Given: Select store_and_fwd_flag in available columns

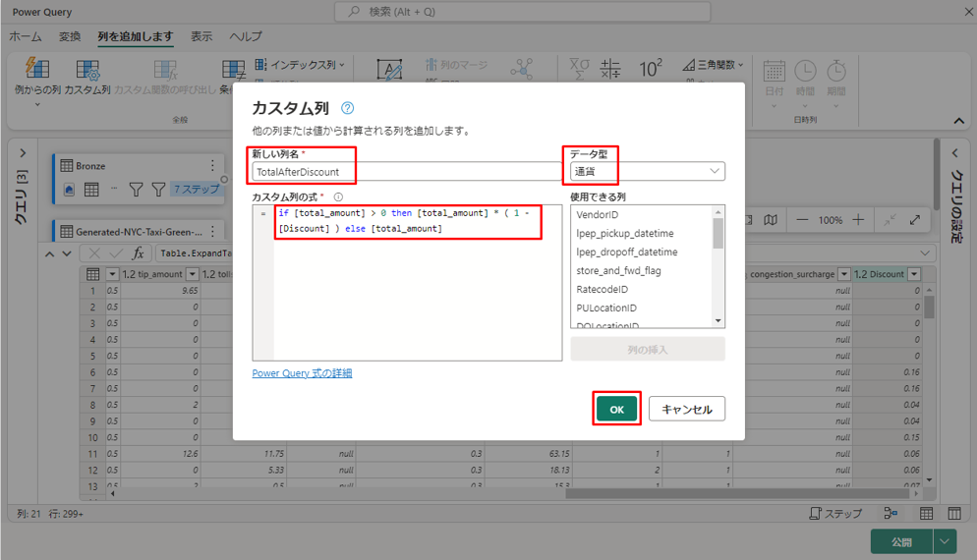Looking at the screenshot, I should tap(618, 271).
